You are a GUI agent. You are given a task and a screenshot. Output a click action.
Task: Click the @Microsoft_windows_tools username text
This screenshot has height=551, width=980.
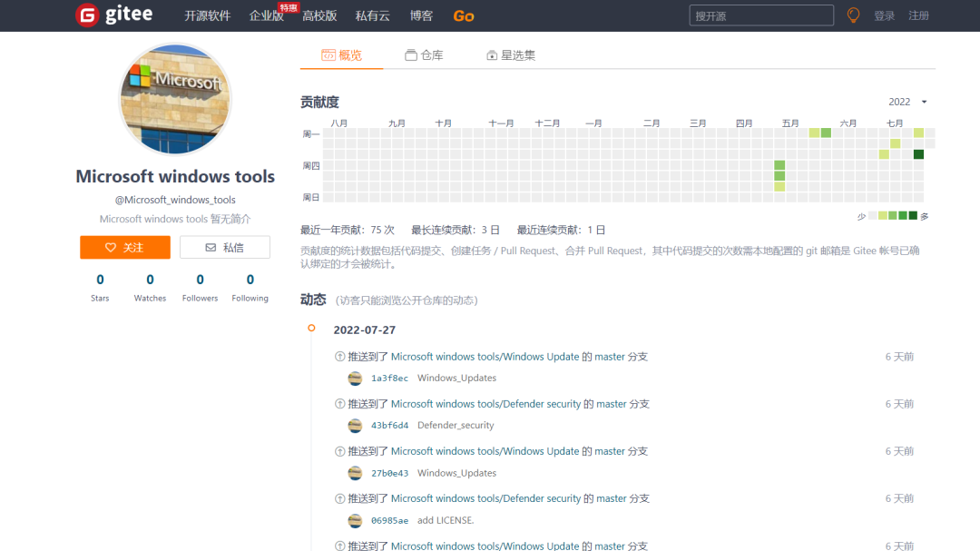tap(175, 200)
